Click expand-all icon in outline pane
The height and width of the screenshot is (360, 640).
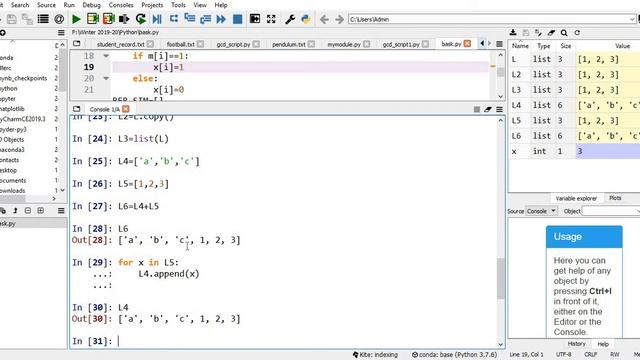40,211
